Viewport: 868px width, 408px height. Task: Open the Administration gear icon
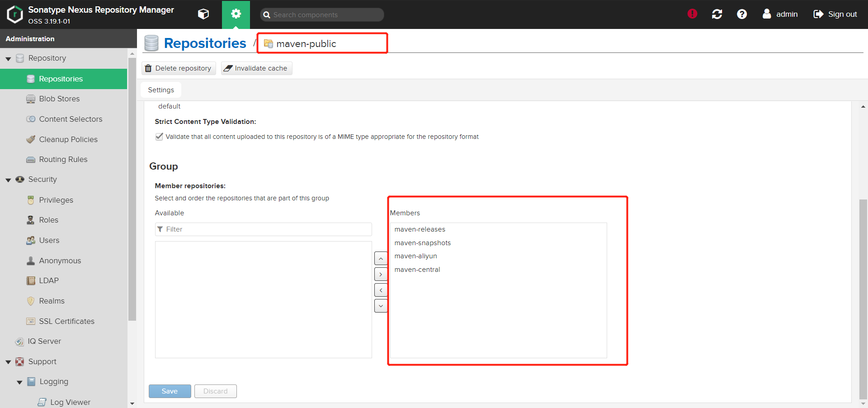[236, 14]
